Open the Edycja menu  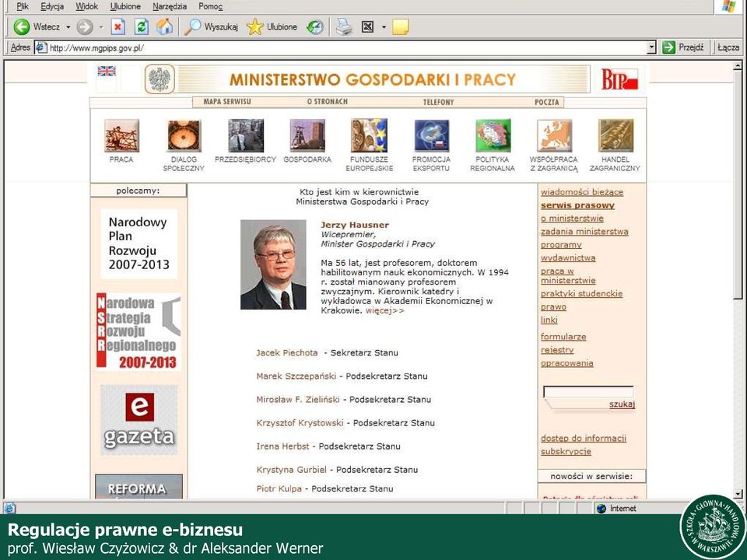point(52,6)
